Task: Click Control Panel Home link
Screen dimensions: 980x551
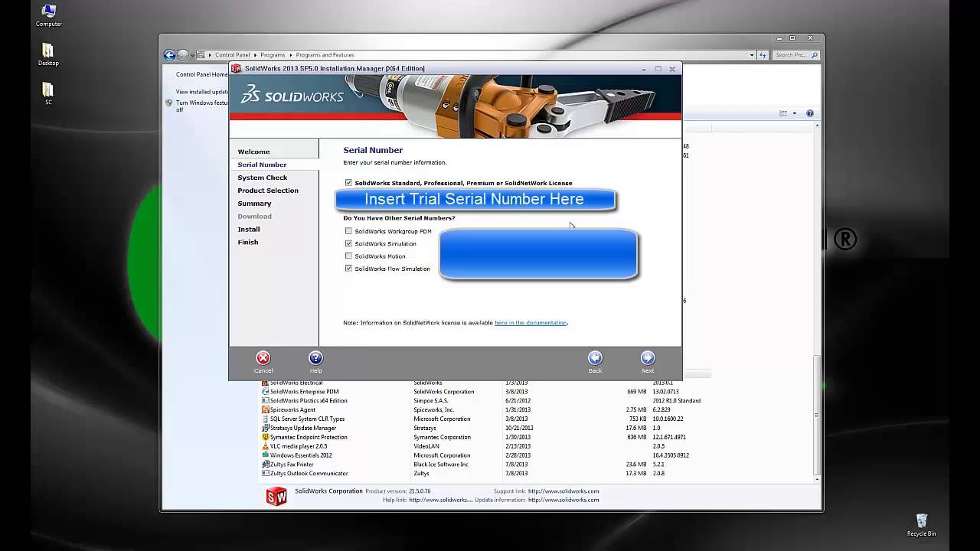Action: click(202, 75)
